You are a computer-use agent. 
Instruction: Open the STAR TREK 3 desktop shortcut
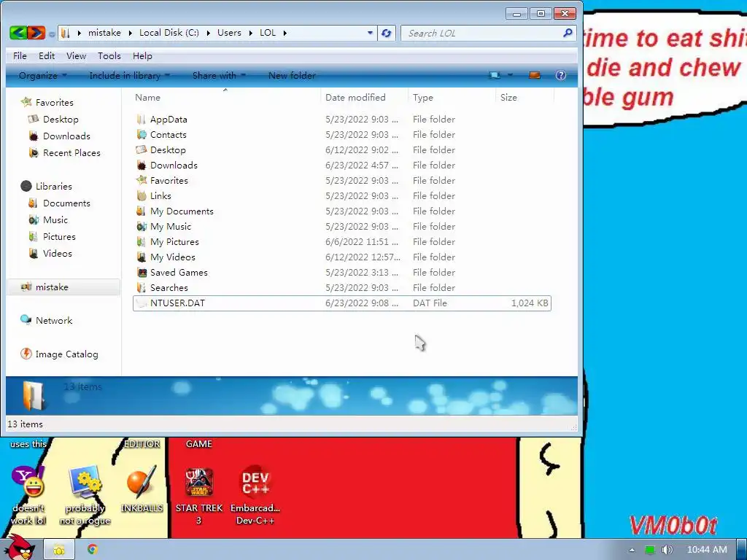199,495
